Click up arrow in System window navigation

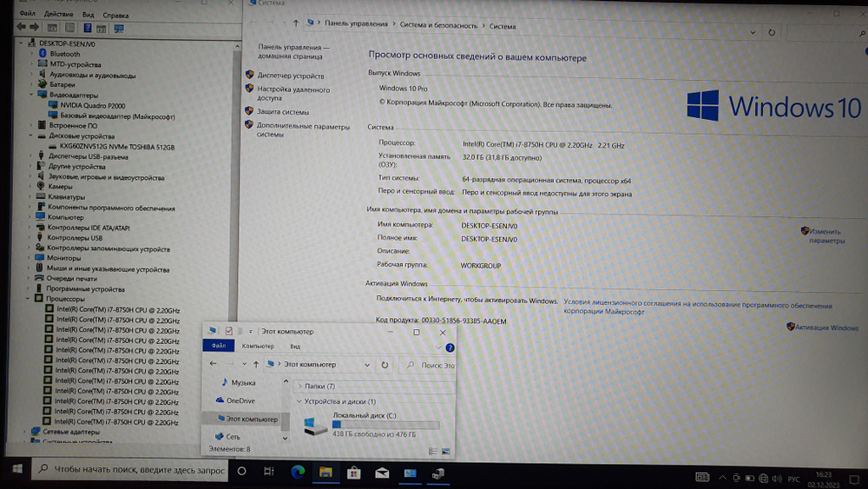[296, 23]
